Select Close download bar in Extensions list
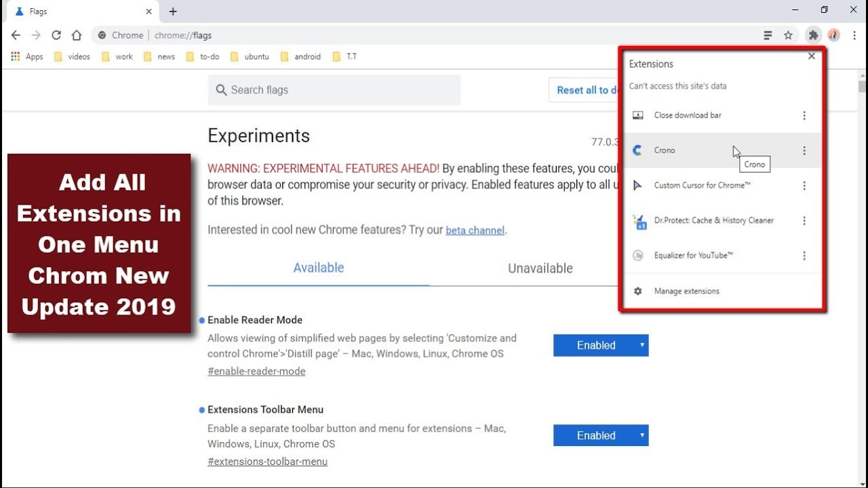 tap(722, 115)
